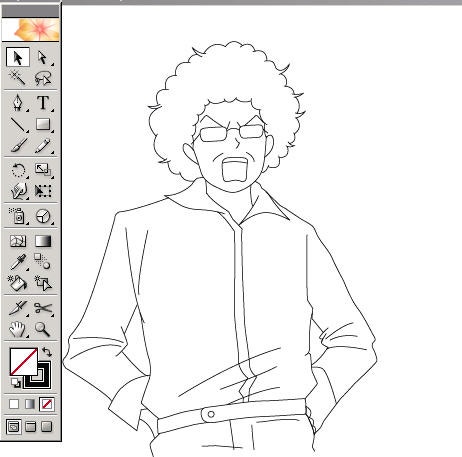Reset to default fill and stroke
Screen dimensions: 462x457
(x=15, y=383)
